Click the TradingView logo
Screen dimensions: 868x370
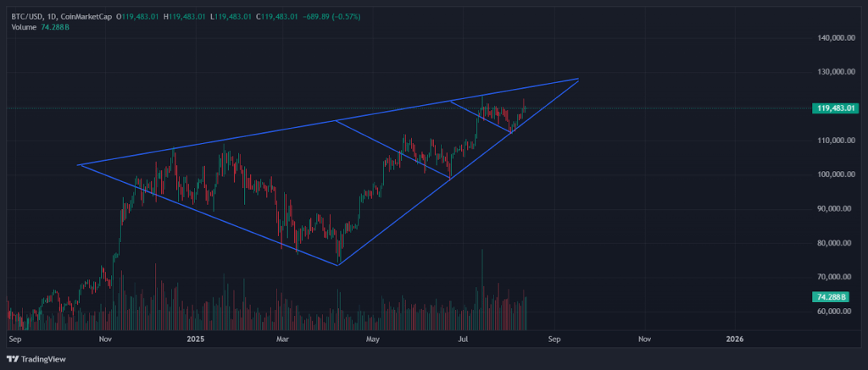click(36, 360)
